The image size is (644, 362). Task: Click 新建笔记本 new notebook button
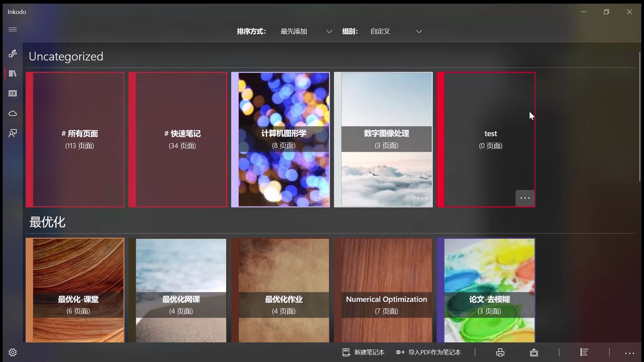pos(364,352)
